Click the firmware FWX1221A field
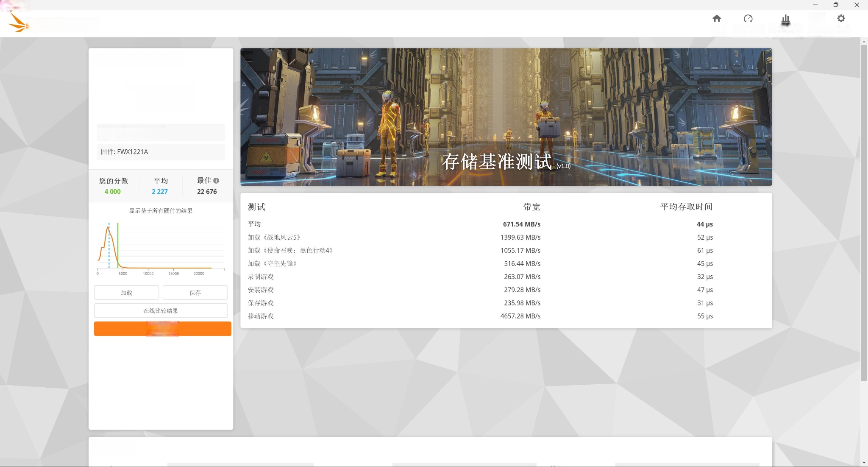Viewport: 868px width, 467px height. (161, 152)
